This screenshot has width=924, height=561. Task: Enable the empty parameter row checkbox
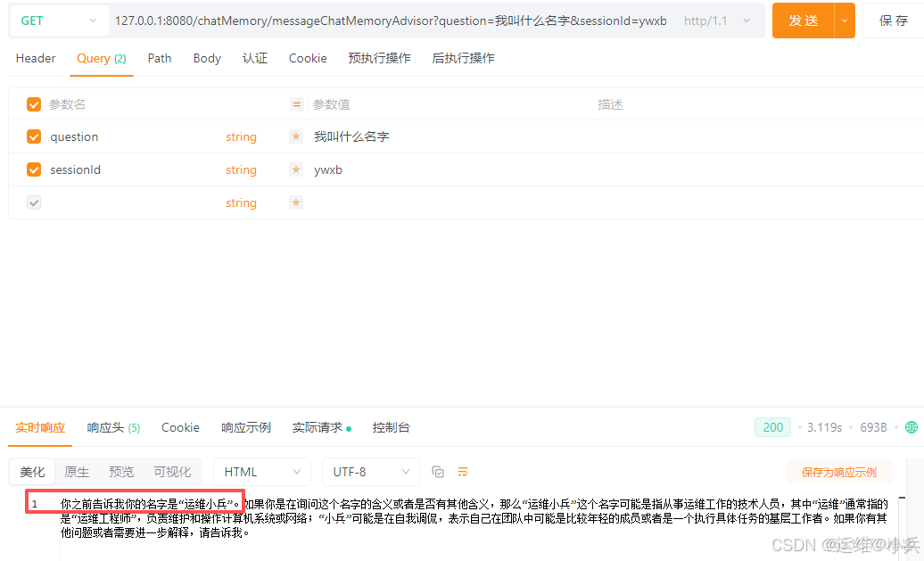coord(33,202)
